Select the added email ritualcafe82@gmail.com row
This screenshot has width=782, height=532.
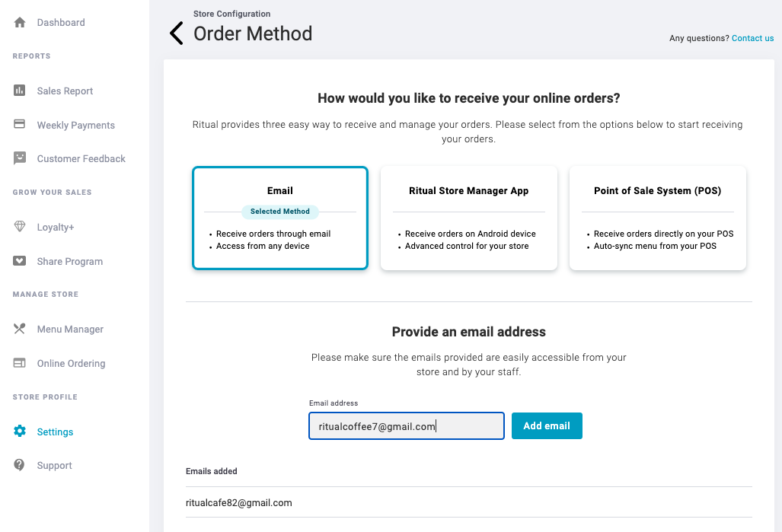[x=469, y=502]
